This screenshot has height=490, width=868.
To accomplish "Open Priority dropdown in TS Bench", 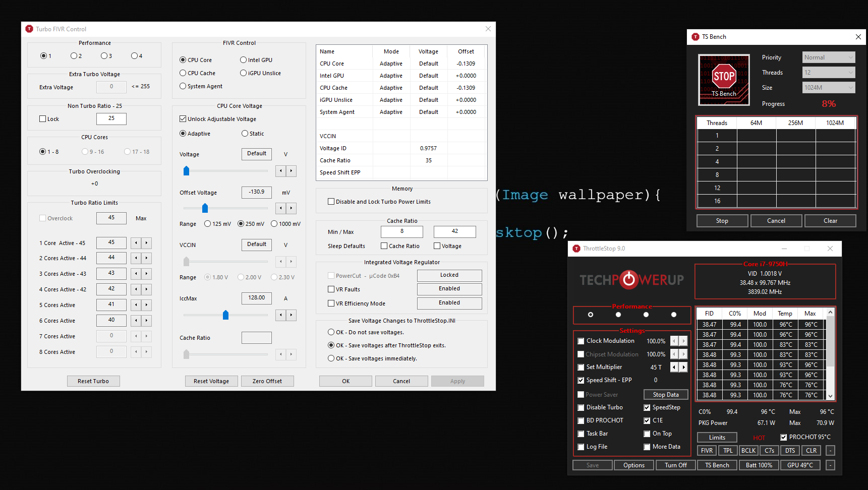I will 829,57.
